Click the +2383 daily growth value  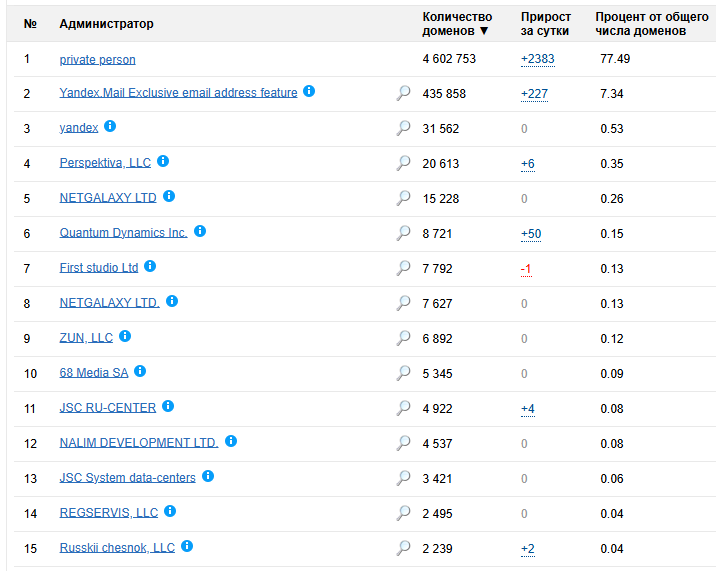[537, 59]
